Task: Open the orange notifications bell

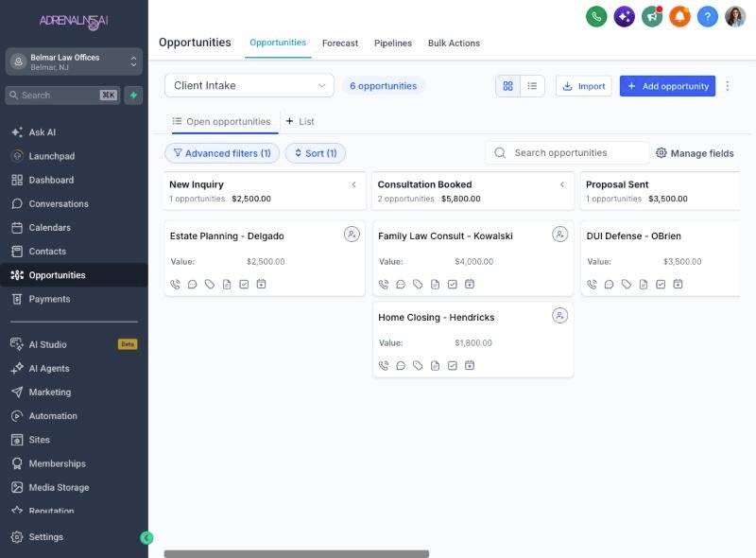Action: (x=679, y=17)
